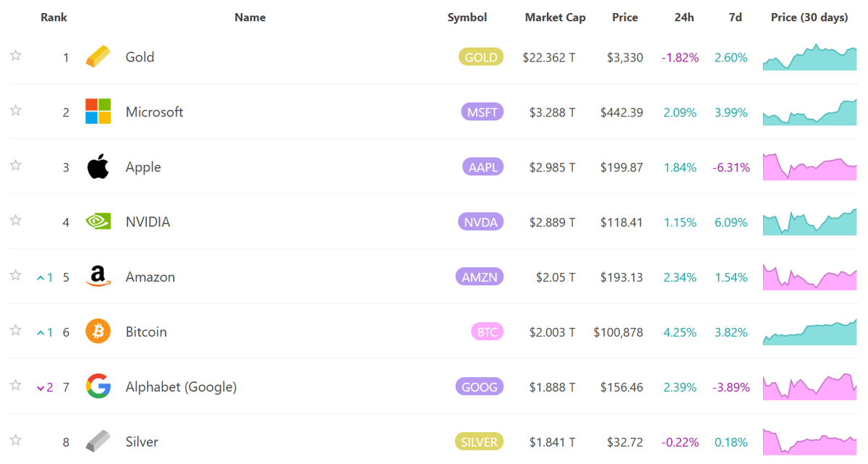Click the 7d column header
This screenshot has width=868, height=464.
[x=735, y=17]
